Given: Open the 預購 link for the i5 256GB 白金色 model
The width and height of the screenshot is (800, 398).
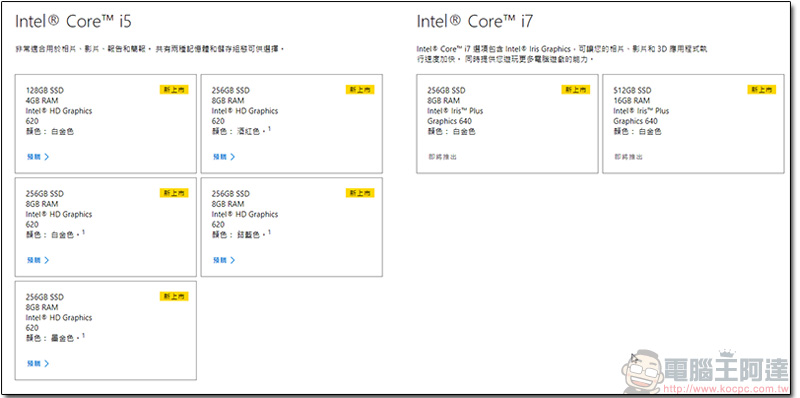Looking at the screenshot, I should [x=38, y=260].
